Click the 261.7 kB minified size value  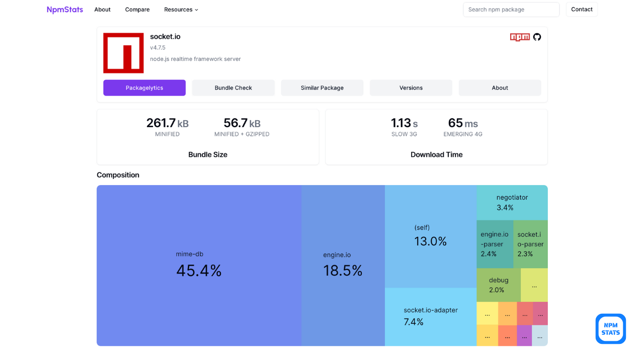point(168,123)
